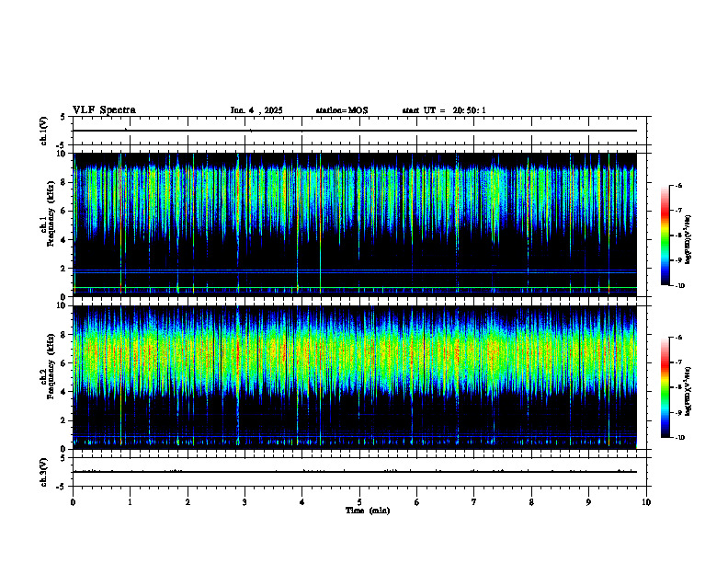Select the ch.1 colorbar log(PSD) title
728x563 pixels.
coord(688,239)
